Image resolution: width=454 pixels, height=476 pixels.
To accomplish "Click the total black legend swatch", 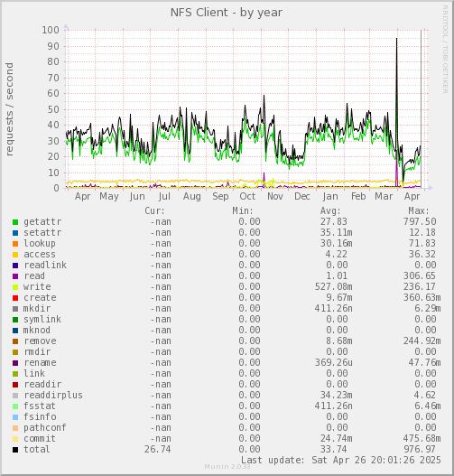I will pos(15,450).
